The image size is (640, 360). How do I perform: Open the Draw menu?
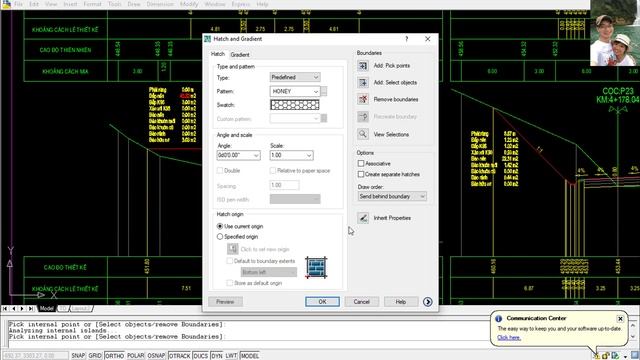click(x=134, y=4)
